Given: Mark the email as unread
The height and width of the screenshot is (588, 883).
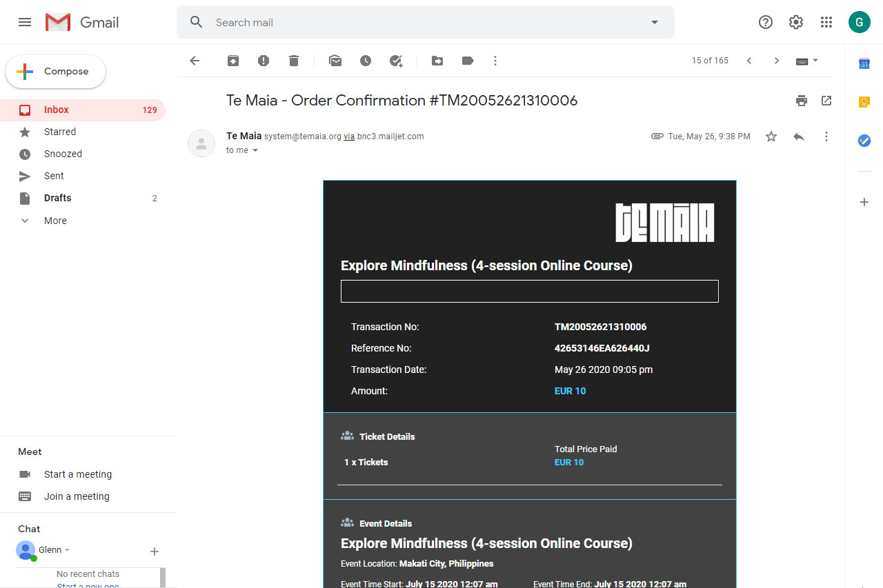Looking at the screenshot, I should [335, 61].
